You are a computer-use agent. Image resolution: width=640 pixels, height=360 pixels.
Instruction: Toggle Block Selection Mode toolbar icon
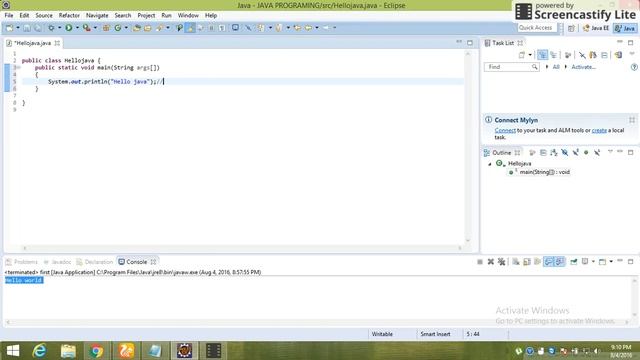211,28
